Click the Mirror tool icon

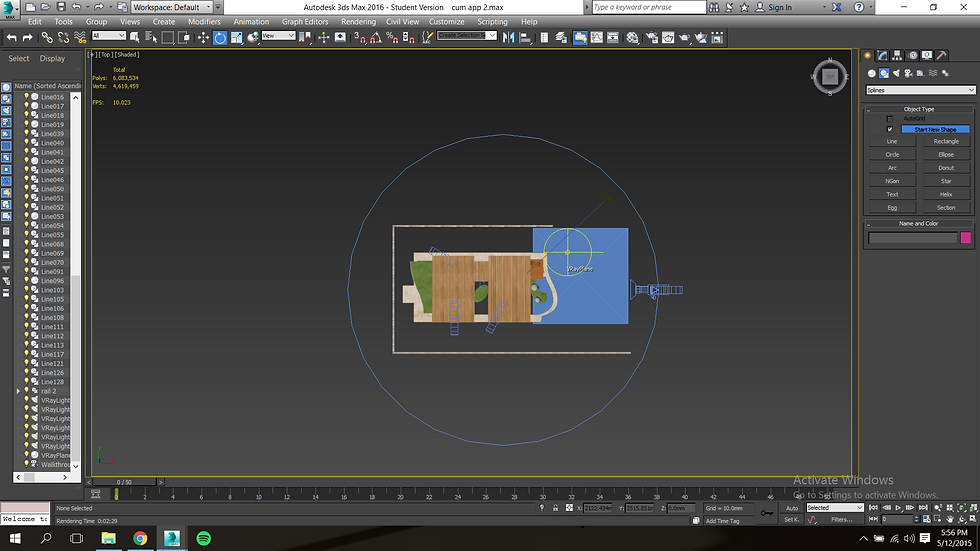pos(509,37)
